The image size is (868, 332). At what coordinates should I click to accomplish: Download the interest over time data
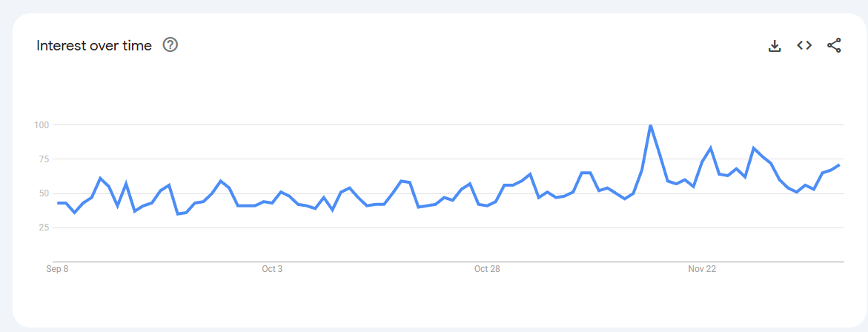[x=775, y=46]
